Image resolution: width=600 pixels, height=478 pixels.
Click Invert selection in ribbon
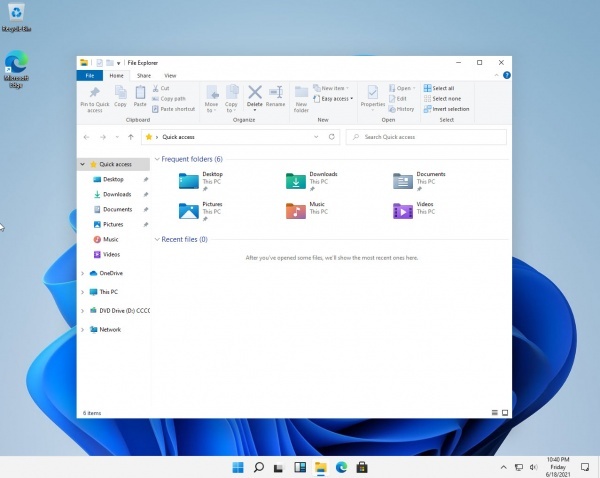(x=446, y=109)
